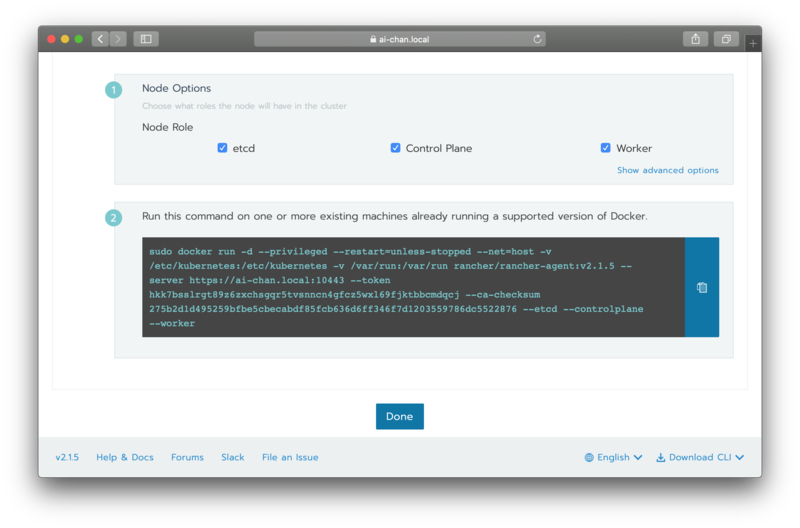Uncheck the etcd node role

coord(222,148)
